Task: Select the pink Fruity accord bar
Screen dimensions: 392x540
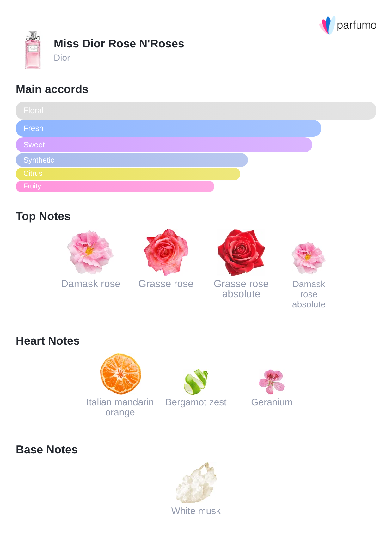Action: [115, 187]
